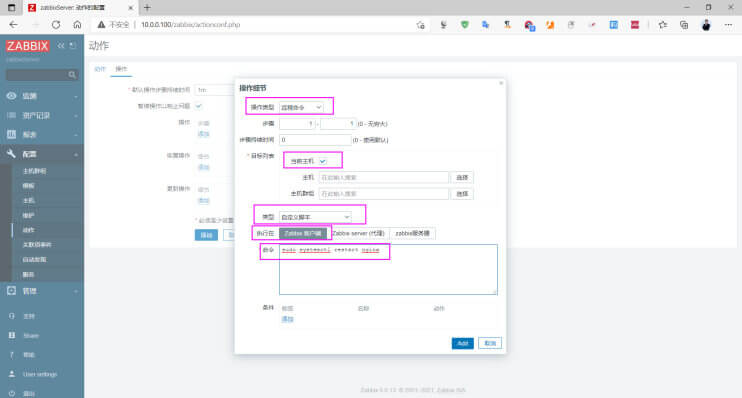Open the Monitoring (eye icon) menu section
This screenshot has height=398, width=742.
11,96
